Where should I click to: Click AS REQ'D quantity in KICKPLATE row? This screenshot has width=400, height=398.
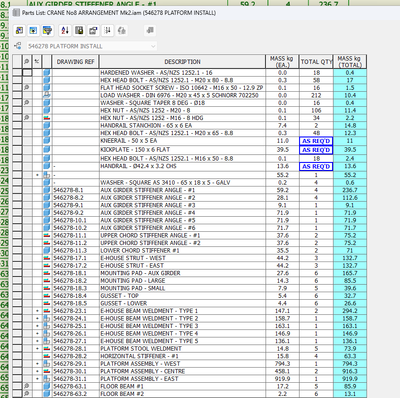coord(316,150)
